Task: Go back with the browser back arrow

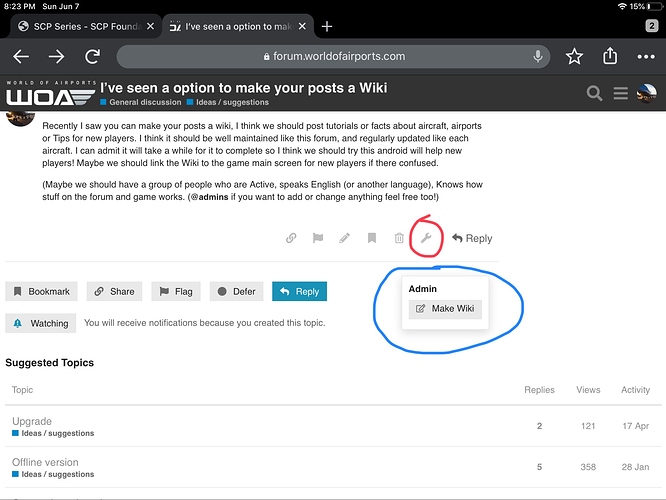Action: point(21,56)
